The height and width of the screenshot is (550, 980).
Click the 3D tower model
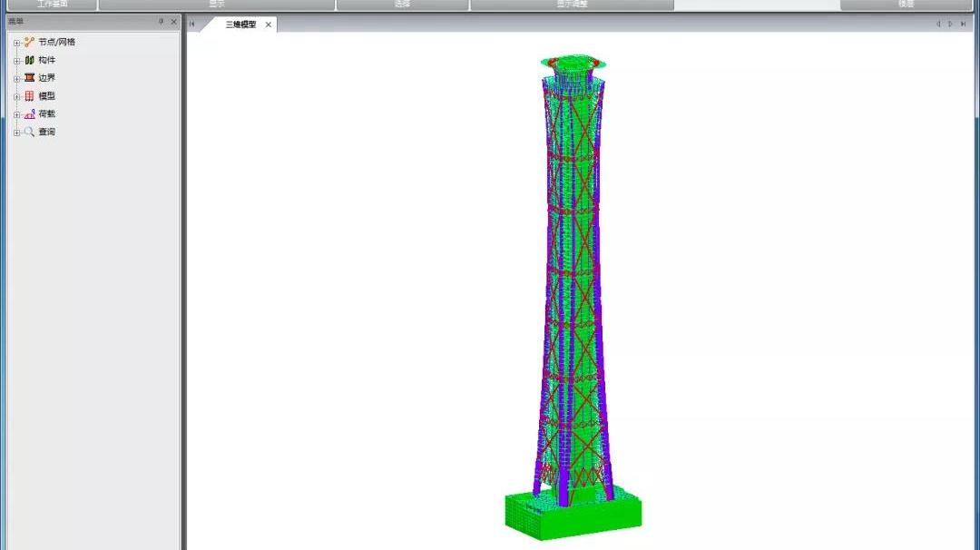tap(573, 298)
